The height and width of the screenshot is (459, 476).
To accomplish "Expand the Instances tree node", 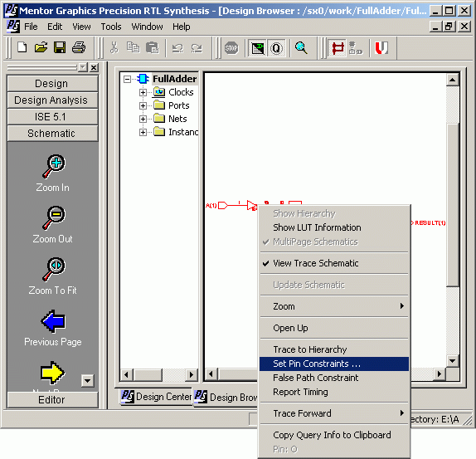I will point(143,133).
